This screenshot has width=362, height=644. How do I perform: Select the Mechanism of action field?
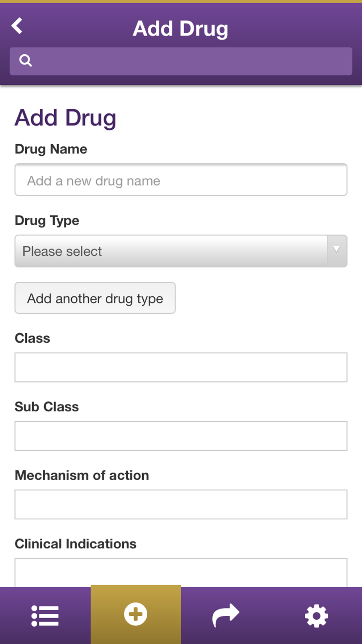(181, 504)
